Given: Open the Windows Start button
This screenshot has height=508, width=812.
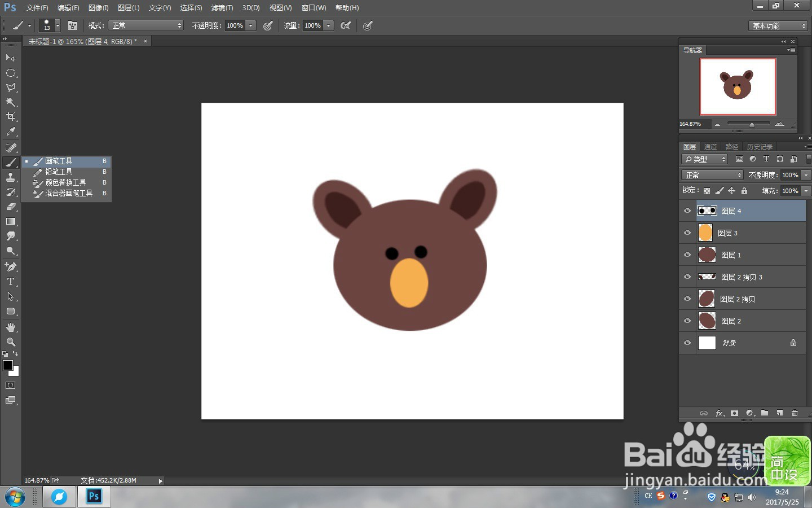Looking at the screenshot, I should [15, 497].
